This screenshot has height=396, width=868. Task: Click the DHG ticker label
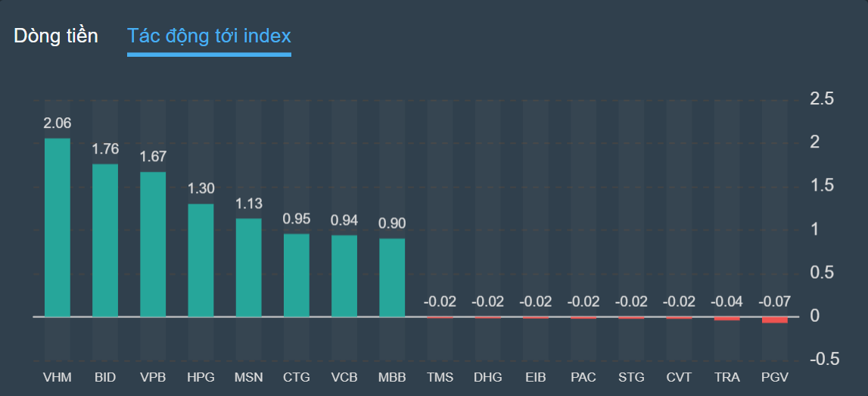(487, 376)
